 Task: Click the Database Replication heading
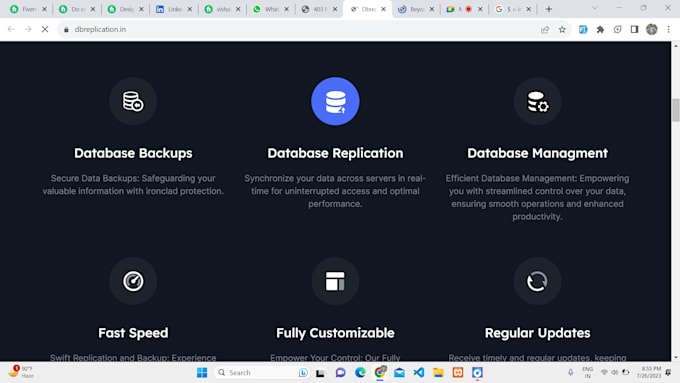pos(335,153)
